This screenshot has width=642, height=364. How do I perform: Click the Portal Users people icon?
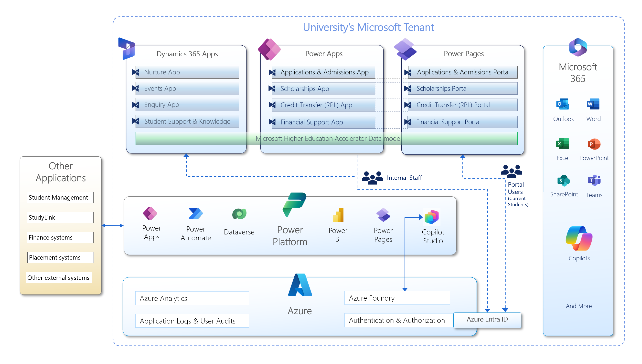(511, 171)
